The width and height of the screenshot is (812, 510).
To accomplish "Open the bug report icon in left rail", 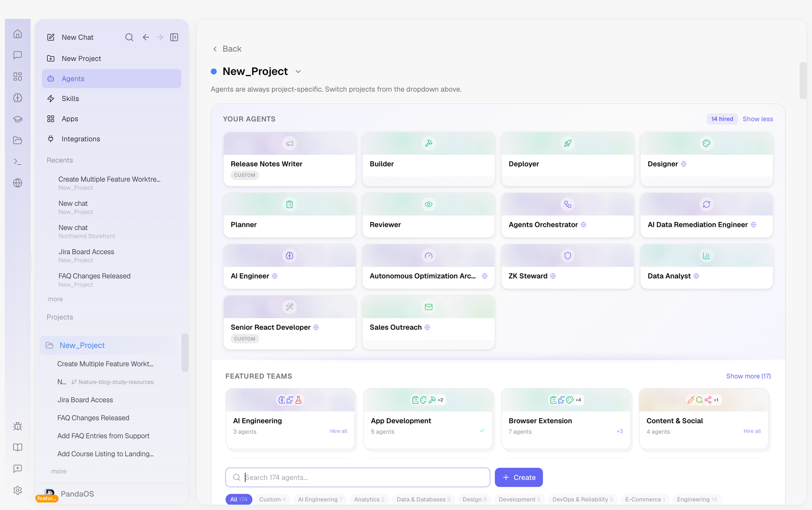I will coord(17,426).
